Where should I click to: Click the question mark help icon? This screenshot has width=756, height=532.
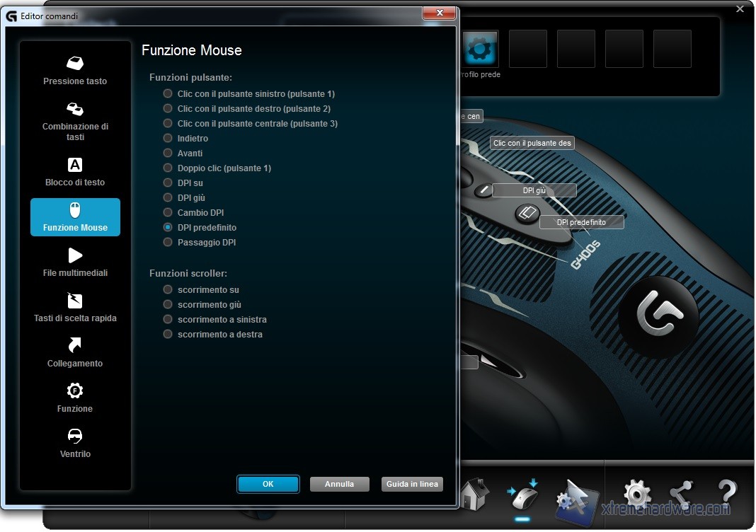pos(727,493)
